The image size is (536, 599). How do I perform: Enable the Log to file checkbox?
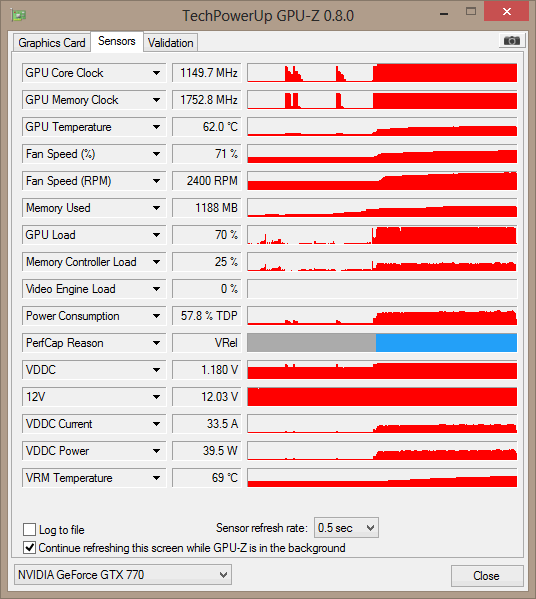point(29,530)
